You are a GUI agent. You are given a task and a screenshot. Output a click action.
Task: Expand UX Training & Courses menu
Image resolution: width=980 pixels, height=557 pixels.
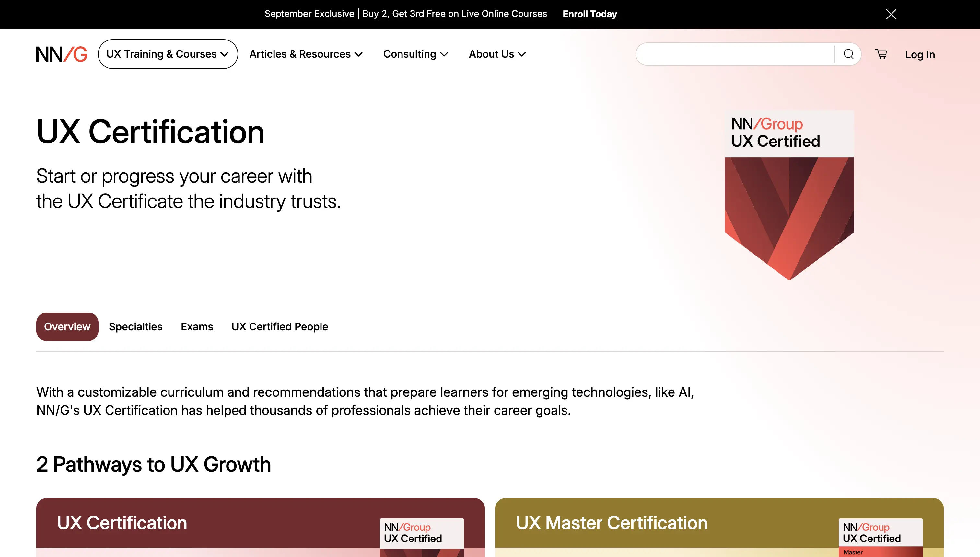168,54
